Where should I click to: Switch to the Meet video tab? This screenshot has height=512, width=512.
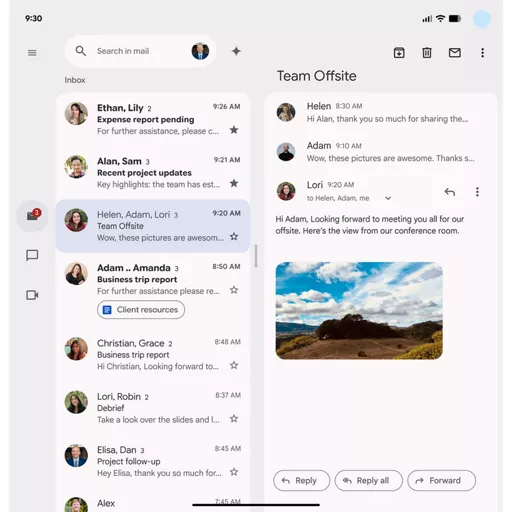pyautogui.click(x=32, y=295)
